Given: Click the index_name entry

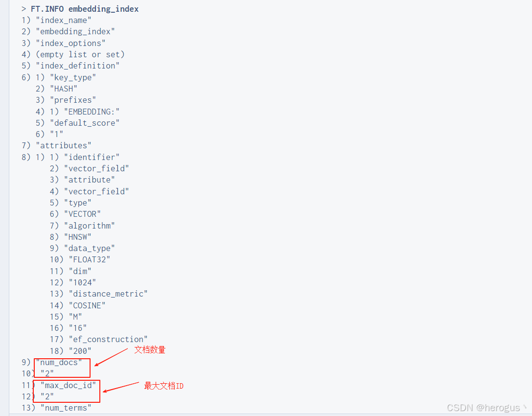Looking at the screenshot, I should (64, 20).
